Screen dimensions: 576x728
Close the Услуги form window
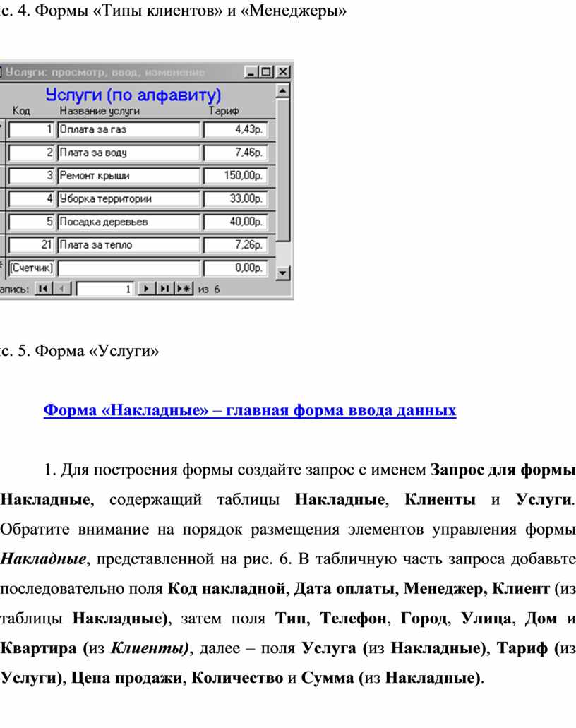(x=282, y=72)
